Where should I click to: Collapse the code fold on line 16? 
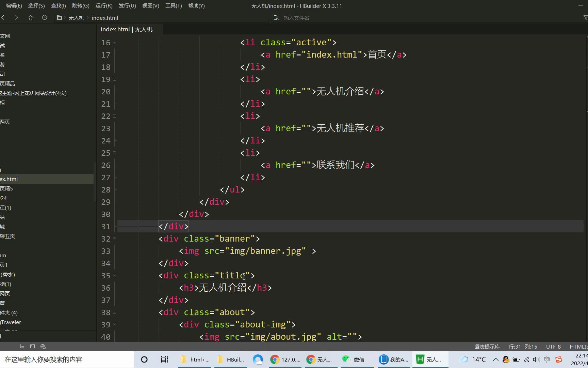pos(115,43)
